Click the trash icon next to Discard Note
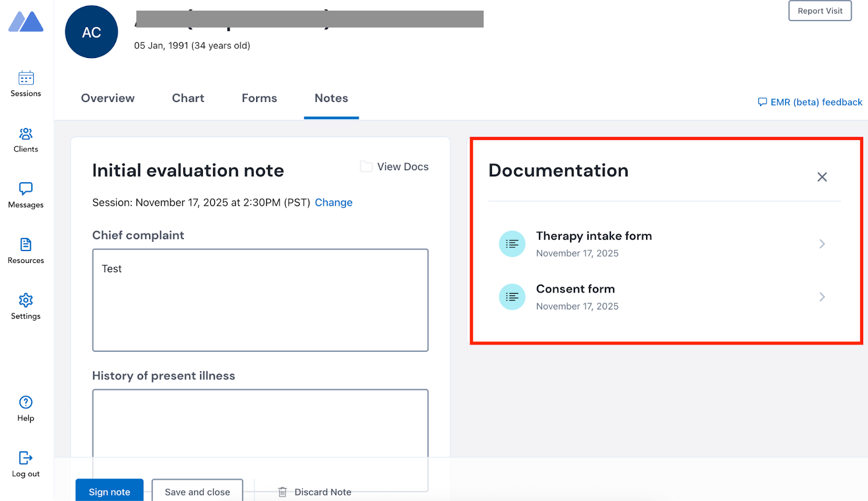Viewport: 868px width, 501px height. click(283, 492)
